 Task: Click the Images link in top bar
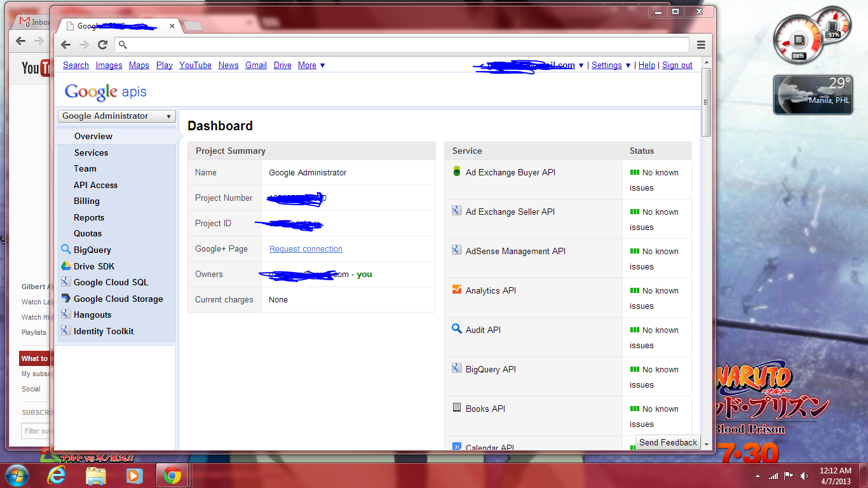coord(109,65)
